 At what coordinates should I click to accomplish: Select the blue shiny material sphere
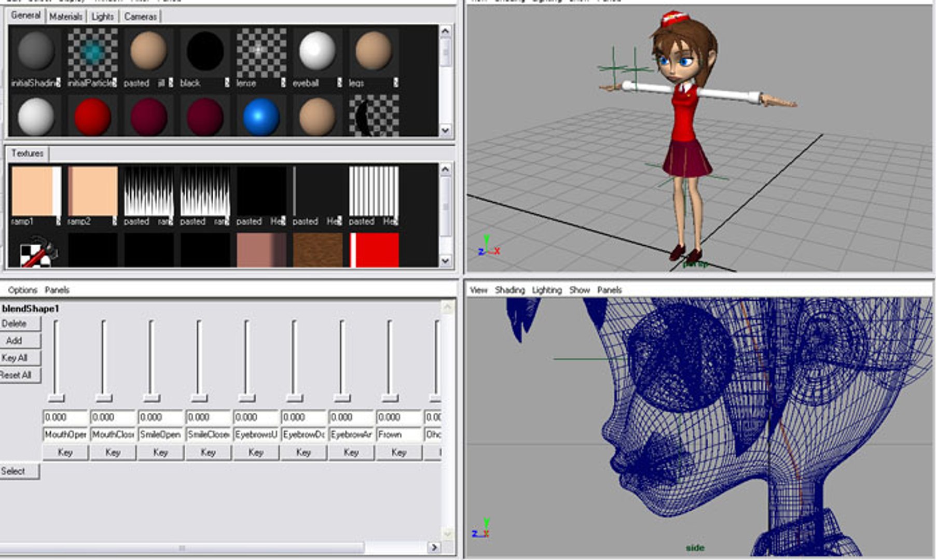261,117
